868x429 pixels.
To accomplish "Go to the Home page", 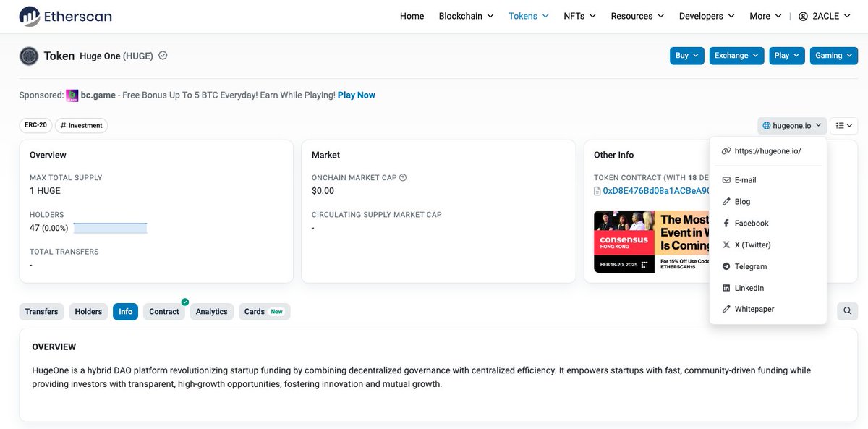I will [x=412, y=16].
